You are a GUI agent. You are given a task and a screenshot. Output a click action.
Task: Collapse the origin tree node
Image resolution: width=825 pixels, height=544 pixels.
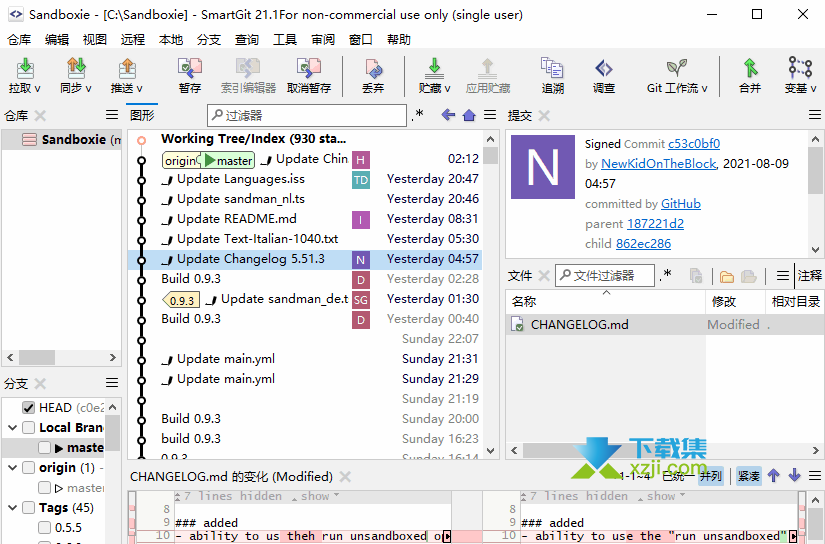point(13,468)
